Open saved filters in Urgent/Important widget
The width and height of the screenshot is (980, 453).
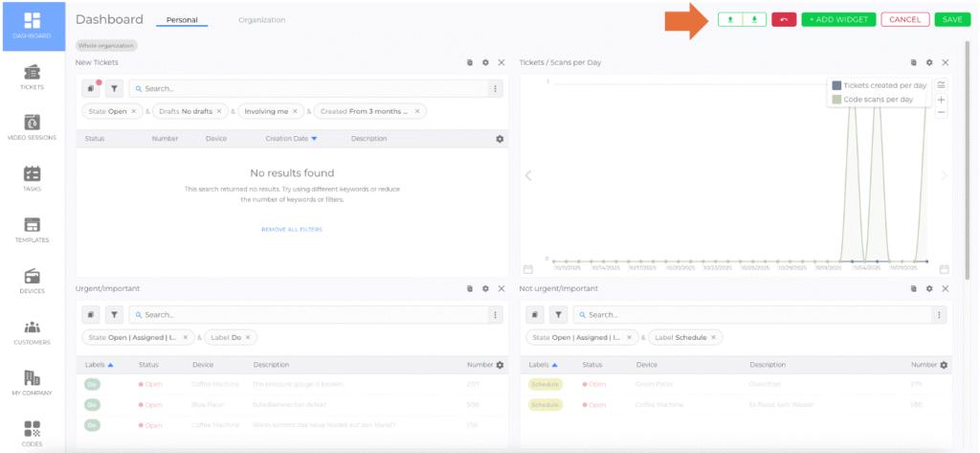click(x=91, y=315)
